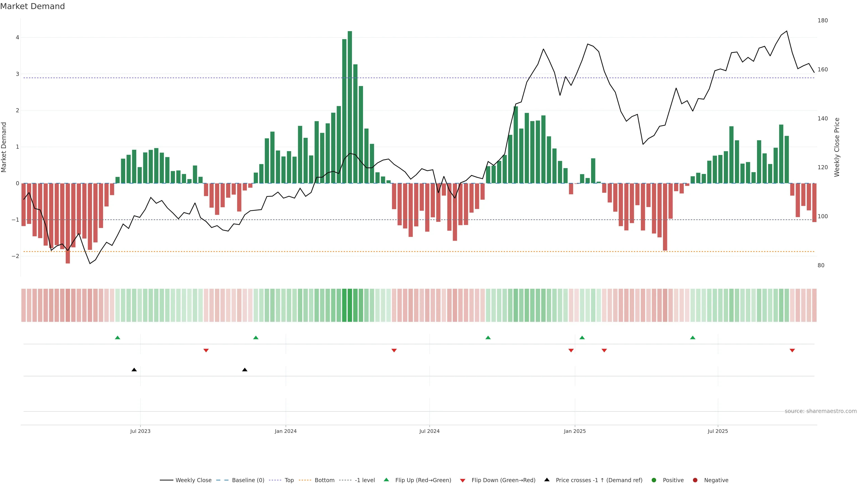Click the rightmost black price-cross triangle marker
This screenshot has height=488, width=868.
(245, 370)
